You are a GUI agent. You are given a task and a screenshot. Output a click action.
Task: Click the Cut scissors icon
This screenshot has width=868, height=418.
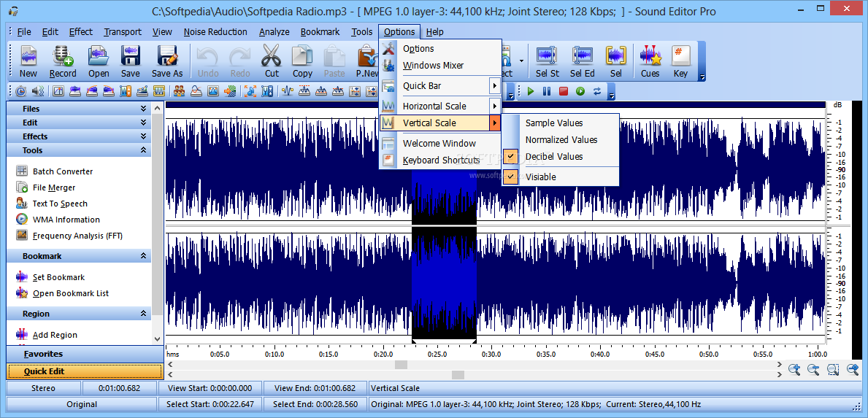point(272,56)
